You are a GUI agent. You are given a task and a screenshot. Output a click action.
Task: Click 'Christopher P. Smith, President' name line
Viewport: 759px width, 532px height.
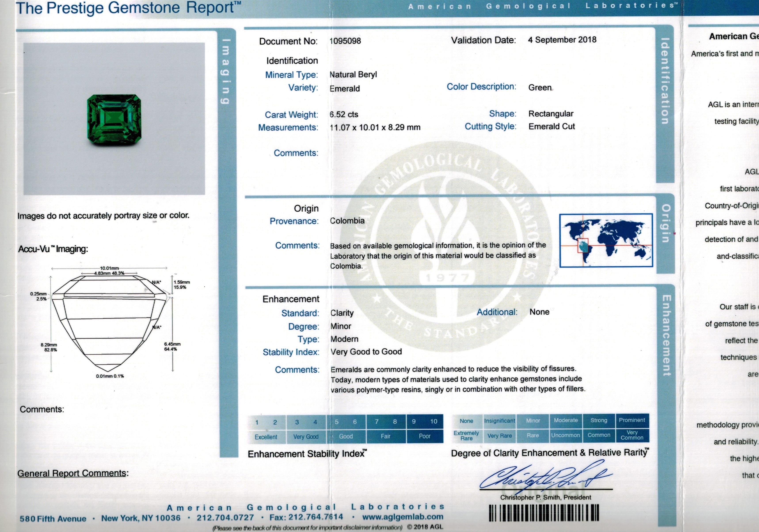(546, 497)
